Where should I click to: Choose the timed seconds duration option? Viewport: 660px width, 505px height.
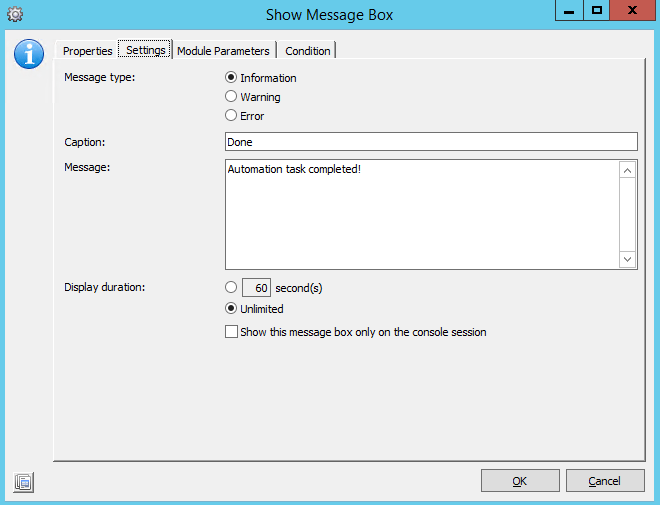coord(231,288)
